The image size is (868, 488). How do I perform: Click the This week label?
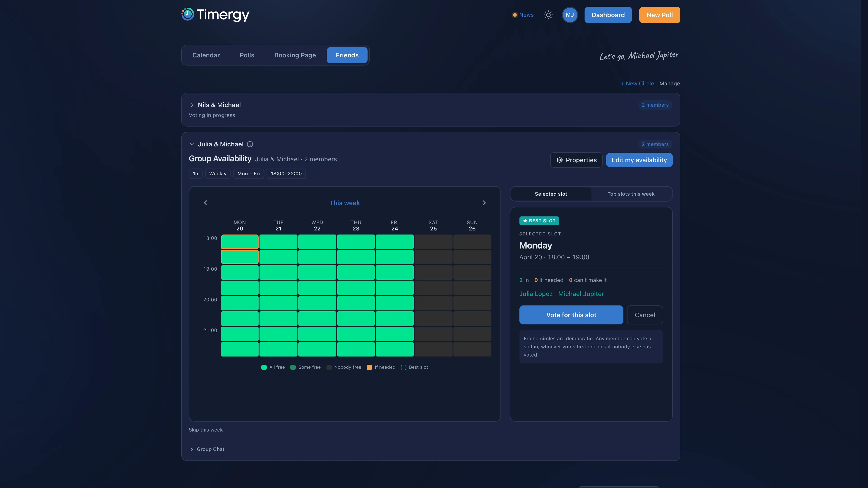(x=344, y=203)
